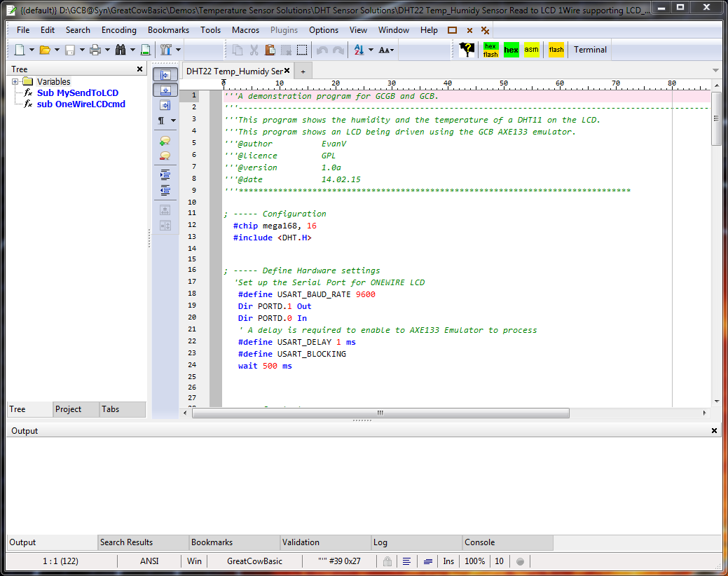The height and width of the screenshot is (576, 728).
Task: Click the Terminal button
Action: [591, 50]
